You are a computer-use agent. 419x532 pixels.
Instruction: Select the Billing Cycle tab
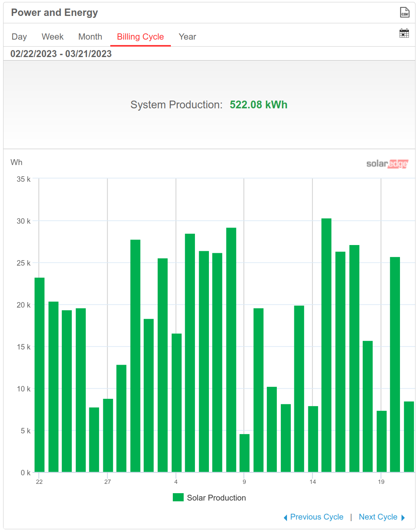(x=140, y=37)
